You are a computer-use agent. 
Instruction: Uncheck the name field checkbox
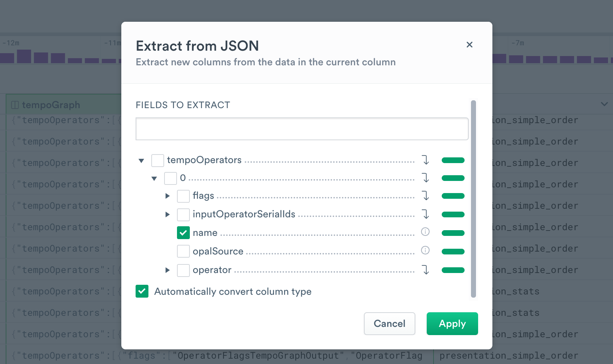183,233
